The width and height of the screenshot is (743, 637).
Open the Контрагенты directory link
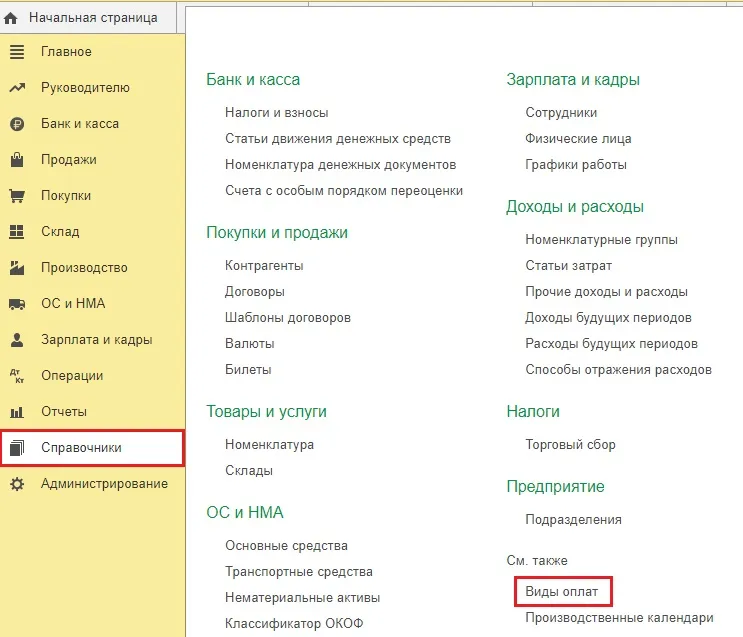tap(264, 266)
